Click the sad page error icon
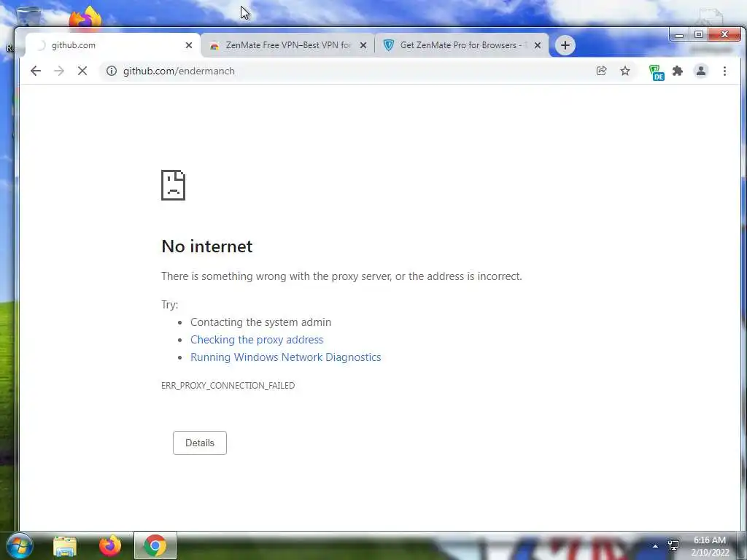 point(173,185)
